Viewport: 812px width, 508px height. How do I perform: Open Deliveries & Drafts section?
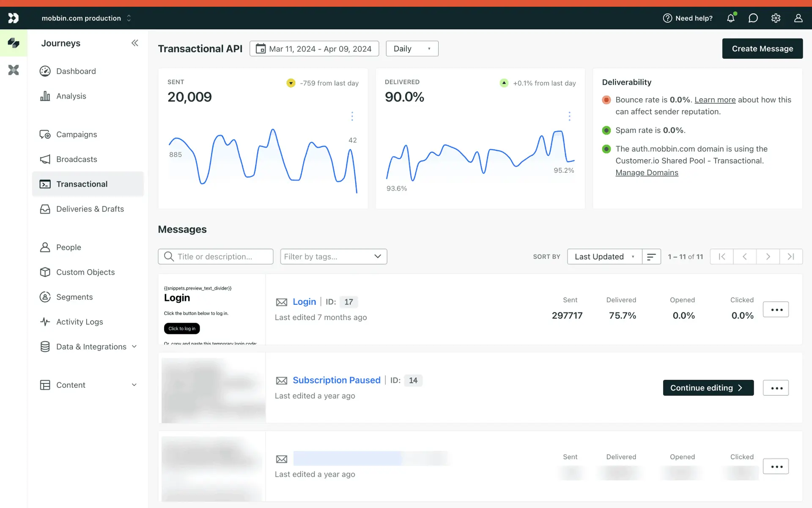coord(90,209)
